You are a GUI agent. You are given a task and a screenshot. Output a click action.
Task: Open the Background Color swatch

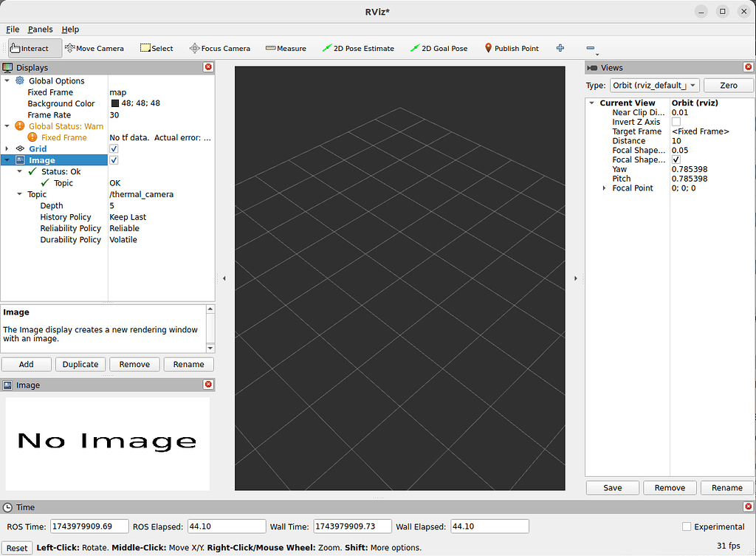click(x=117, y=103)
